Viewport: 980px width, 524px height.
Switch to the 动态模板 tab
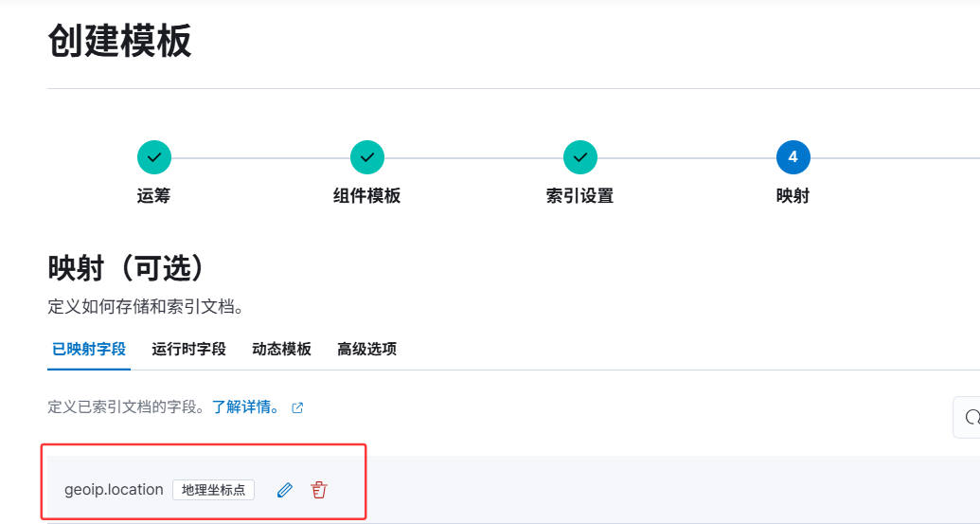click(282, 349)
